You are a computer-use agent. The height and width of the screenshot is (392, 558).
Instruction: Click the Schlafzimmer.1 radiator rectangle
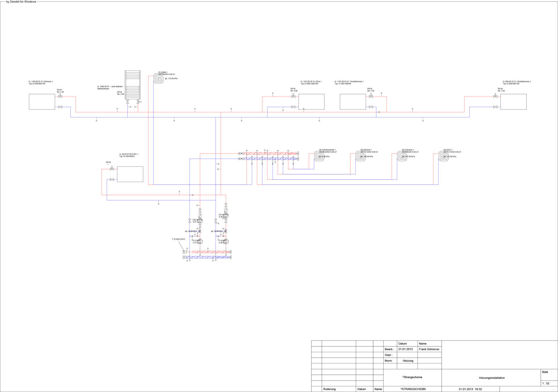(x=353, y=101)
